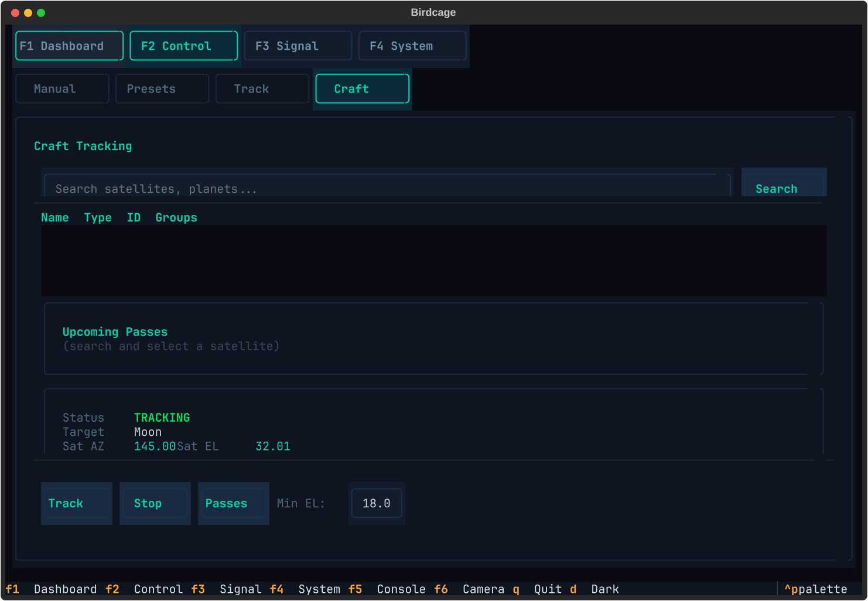
Task: Maximize the Birdcage window
Action: click(x=41, y=12)
